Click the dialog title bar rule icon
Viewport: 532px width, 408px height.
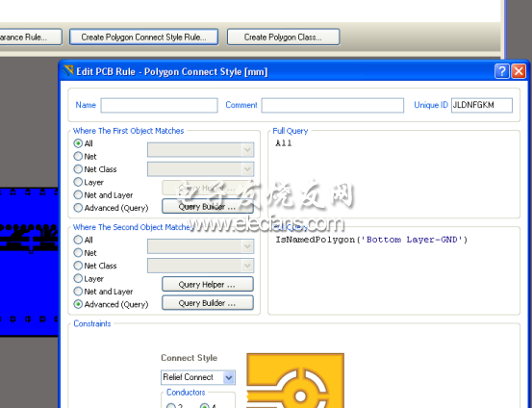coord(68,70)
